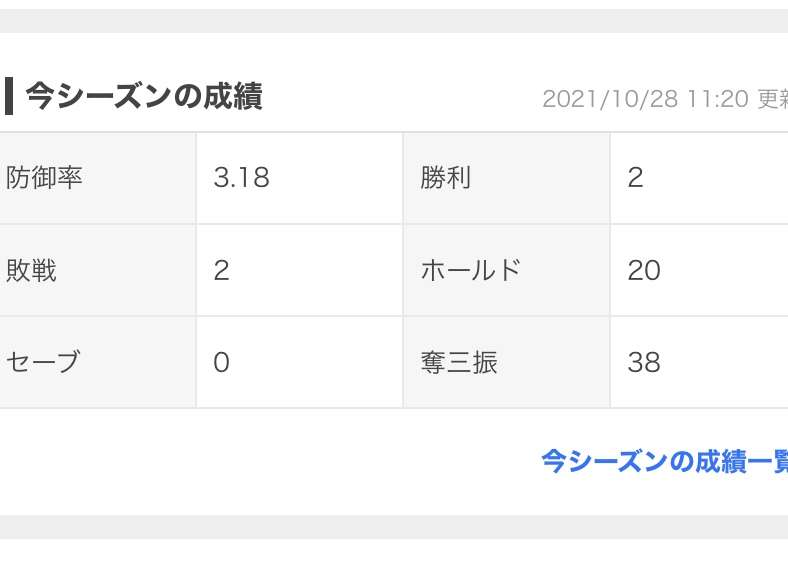Click the holds value 20
788x563 pixels.
(x=644, y=270)
